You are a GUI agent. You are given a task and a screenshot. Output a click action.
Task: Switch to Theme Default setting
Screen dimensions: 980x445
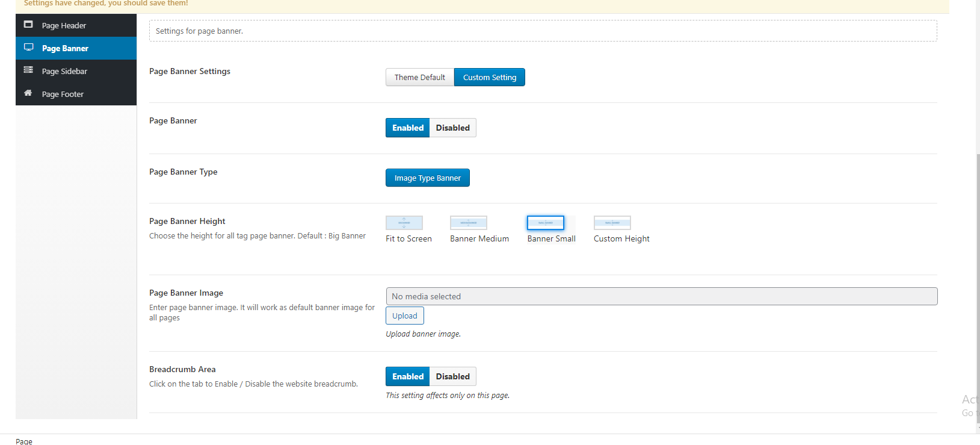(420, 77)
